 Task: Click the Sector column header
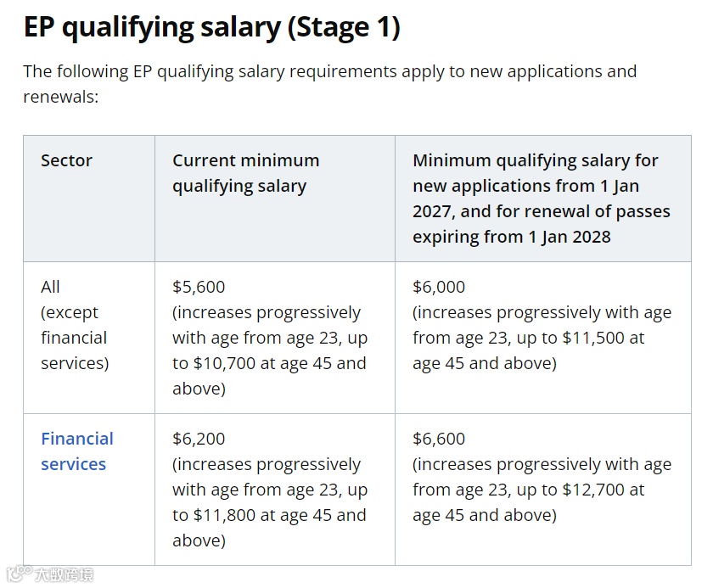66,160
